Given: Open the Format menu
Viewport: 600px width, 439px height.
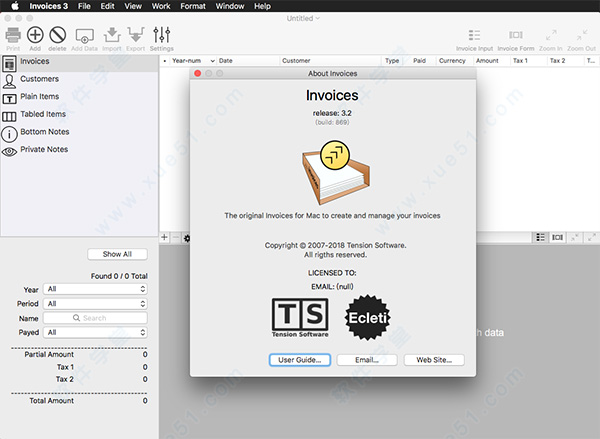Looking at the screenshot, I should coord(193,6).
